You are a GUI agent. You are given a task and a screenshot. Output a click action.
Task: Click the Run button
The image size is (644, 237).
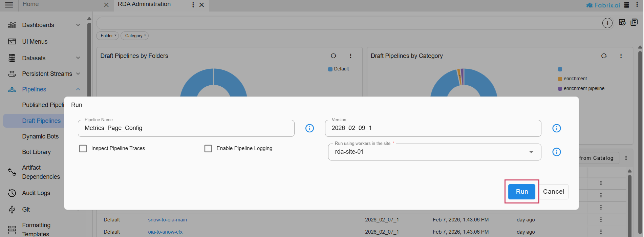tap(521, 192)
